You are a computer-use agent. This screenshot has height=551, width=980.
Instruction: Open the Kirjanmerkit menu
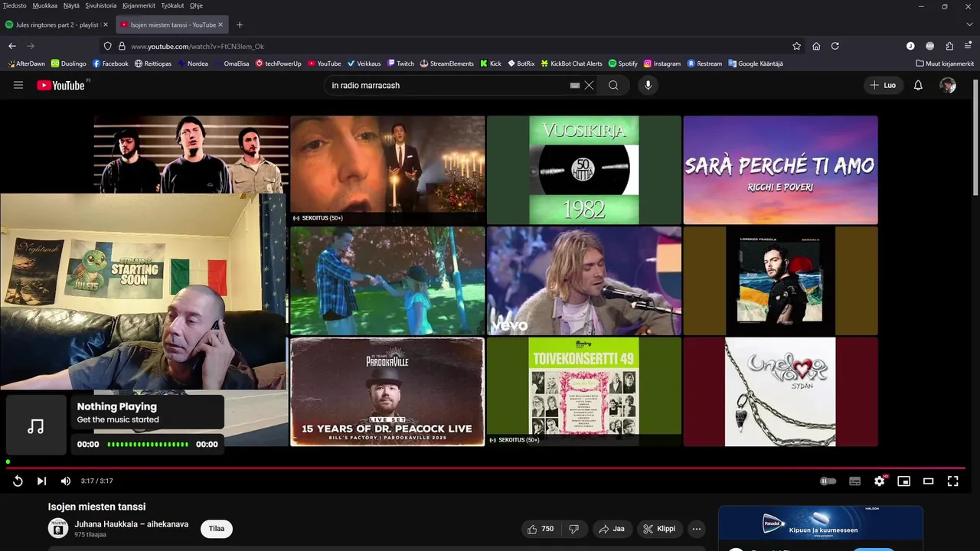pos(139,5)
